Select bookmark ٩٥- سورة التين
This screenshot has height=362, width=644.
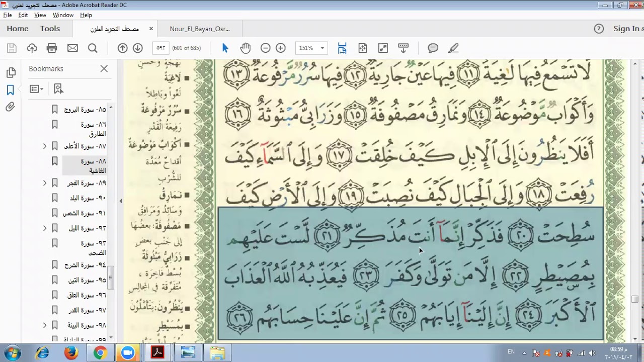pyautogui.click(x=88, y=280)
